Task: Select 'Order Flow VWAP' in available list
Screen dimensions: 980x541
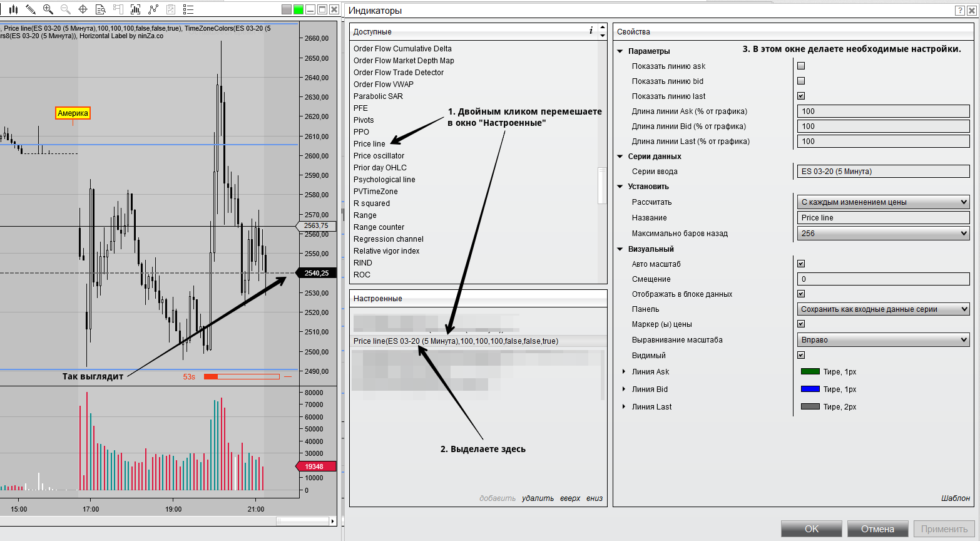Action: click(x=383, y=85)
